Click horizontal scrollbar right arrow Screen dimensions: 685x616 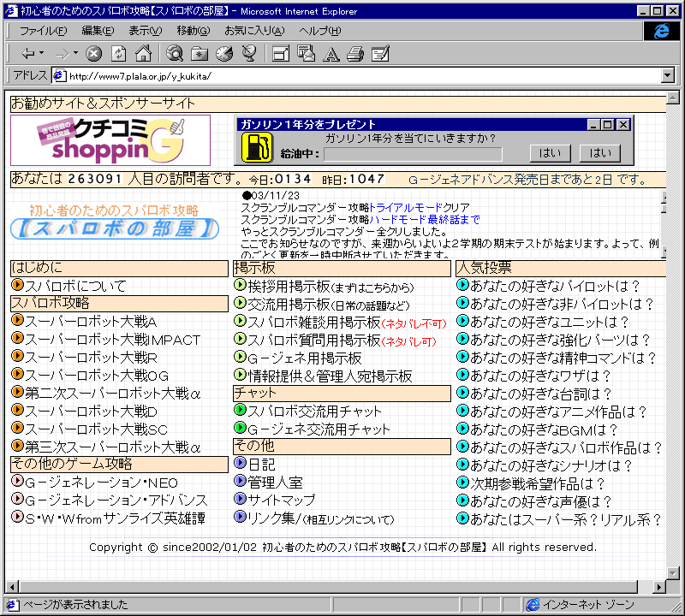coord(659,587)
